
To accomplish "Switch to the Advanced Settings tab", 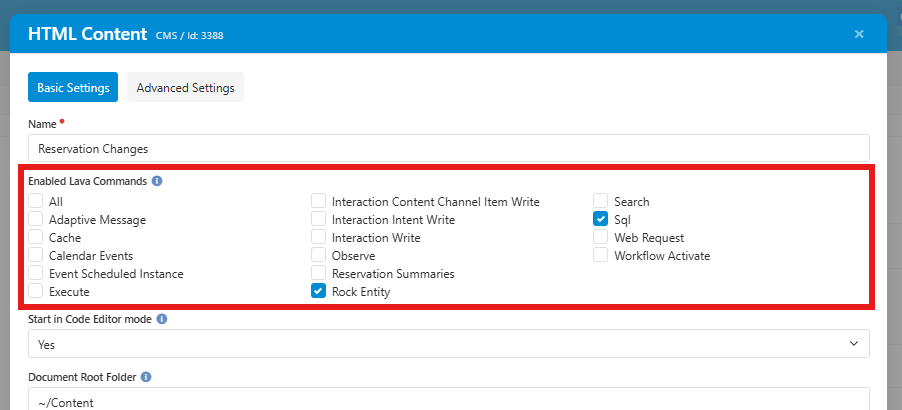I will [185, 88].
